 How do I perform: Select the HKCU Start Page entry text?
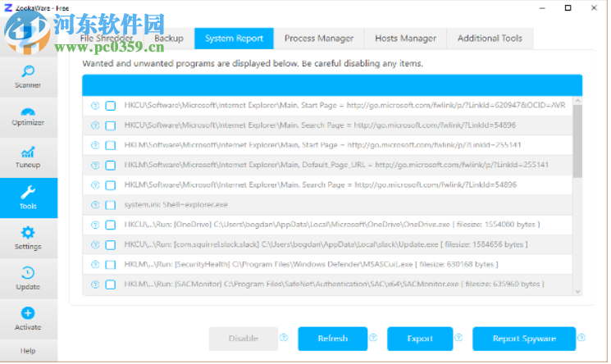[x=344, y=105]
